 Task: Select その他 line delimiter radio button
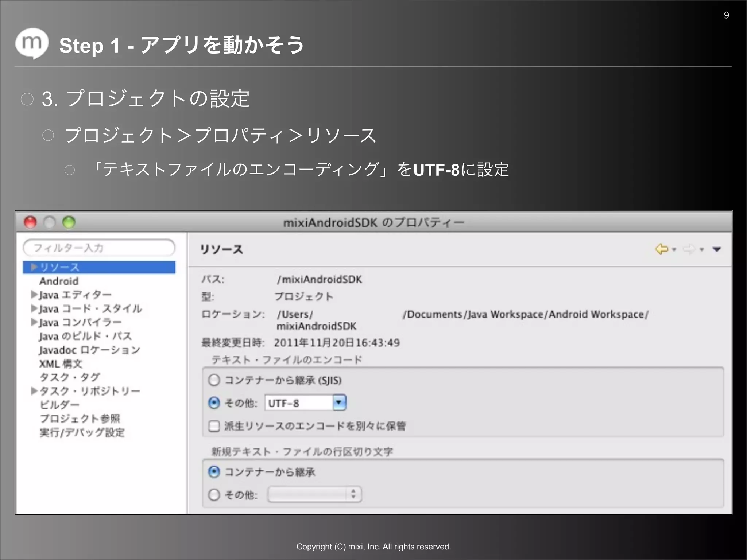point(214,495)
